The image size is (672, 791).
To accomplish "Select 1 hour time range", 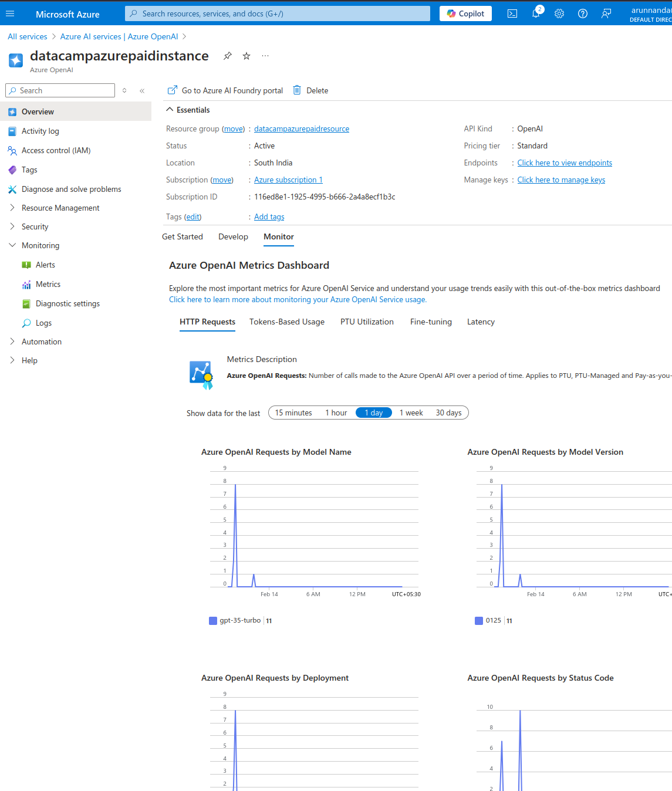I will [x=336, y=413].
